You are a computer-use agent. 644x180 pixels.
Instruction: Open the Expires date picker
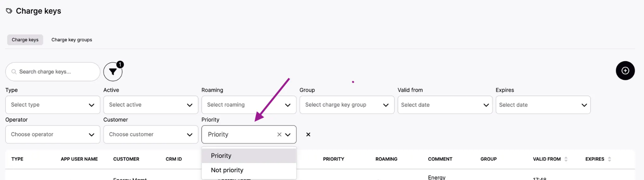[x=543, y=105]
